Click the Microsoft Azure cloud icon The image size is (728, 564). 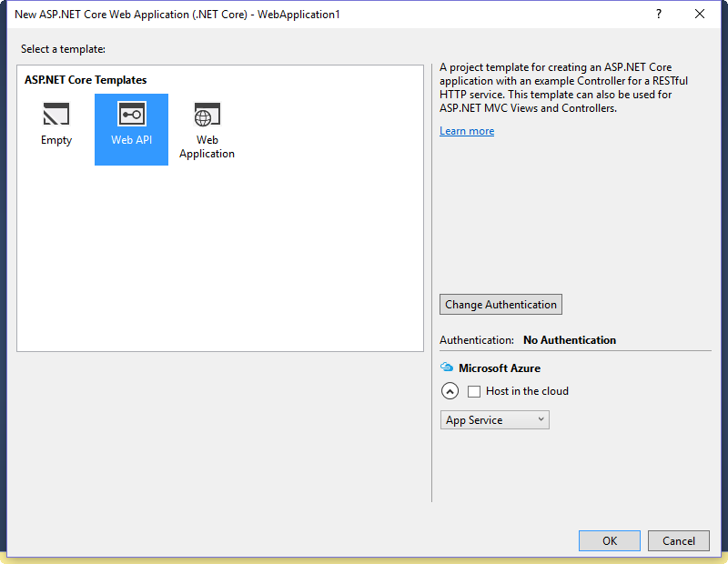(447, 368)
